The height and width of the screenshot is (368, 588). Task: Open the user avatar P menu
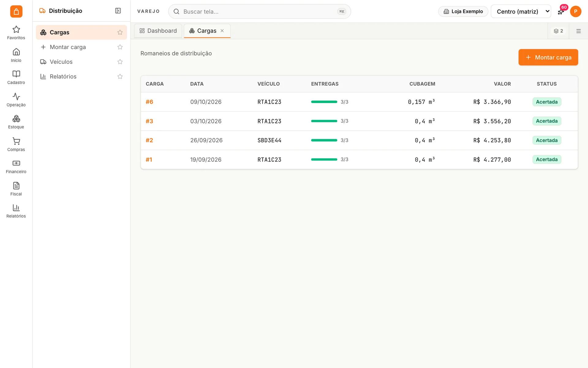[x=575, y=11]
